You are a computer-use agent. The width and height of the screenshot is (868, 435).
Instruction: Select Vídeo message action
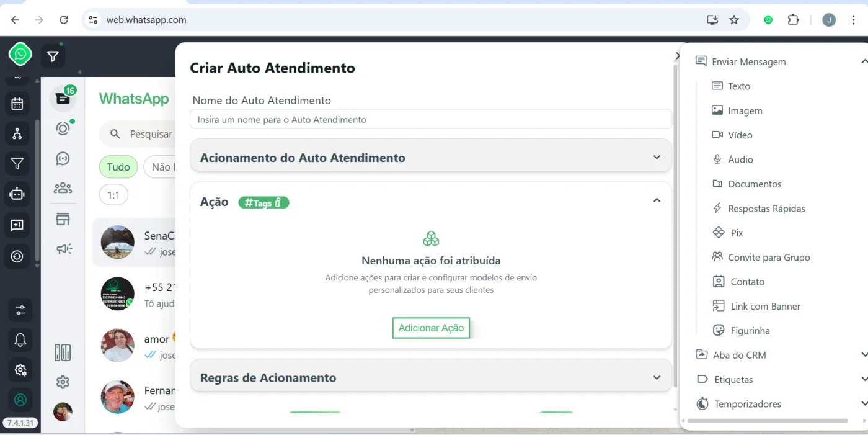click(x=732, y=135)
